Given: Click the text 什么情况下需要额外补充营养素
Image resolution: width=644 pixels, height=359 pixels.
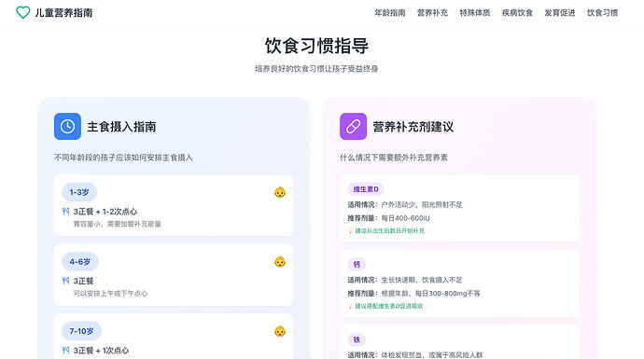Looking at the screenshot, I should click(x=394, y=158).
